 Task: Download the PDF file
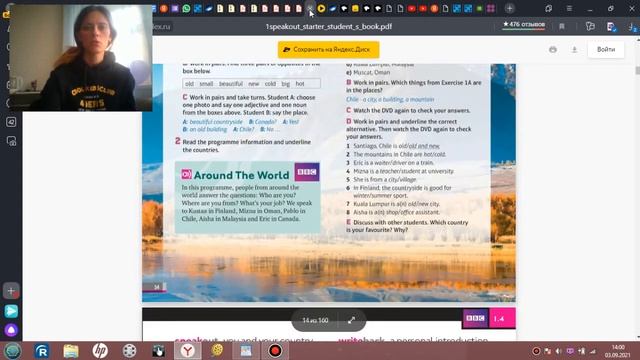click(x=574, y=50)
